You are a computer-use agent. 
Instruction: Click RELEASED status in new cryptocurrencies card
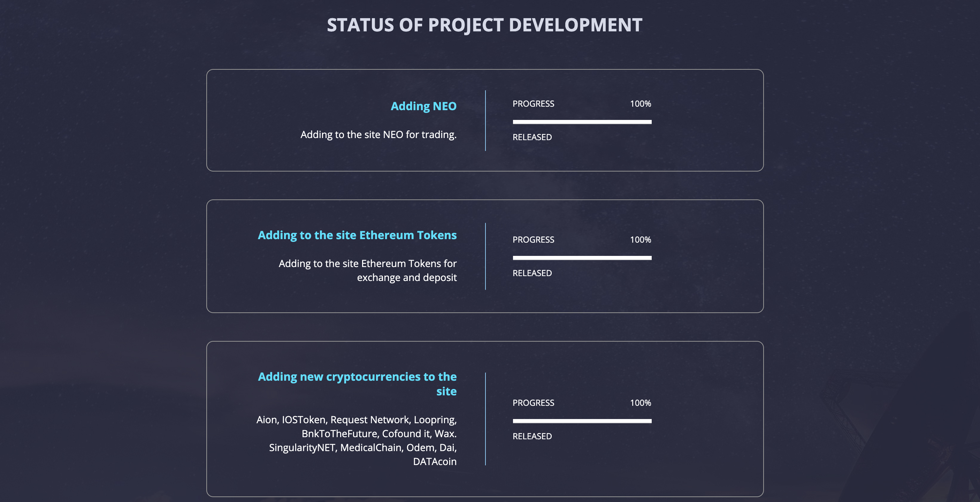pos(532,436)
